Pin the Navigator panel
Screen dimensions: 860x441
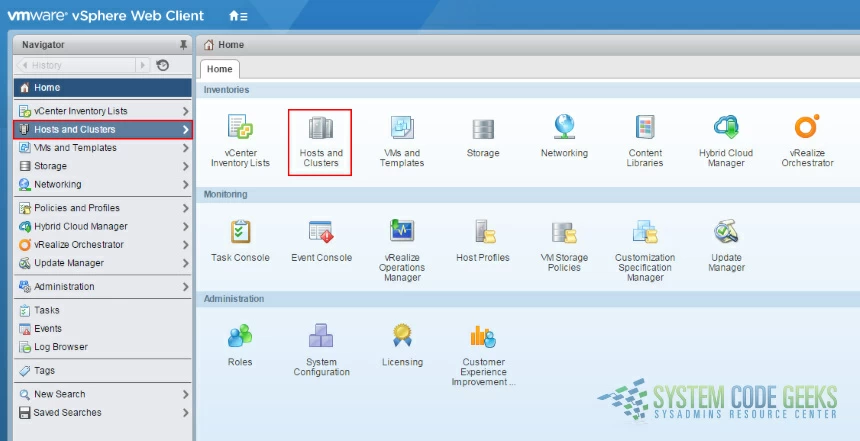point(183,44)
